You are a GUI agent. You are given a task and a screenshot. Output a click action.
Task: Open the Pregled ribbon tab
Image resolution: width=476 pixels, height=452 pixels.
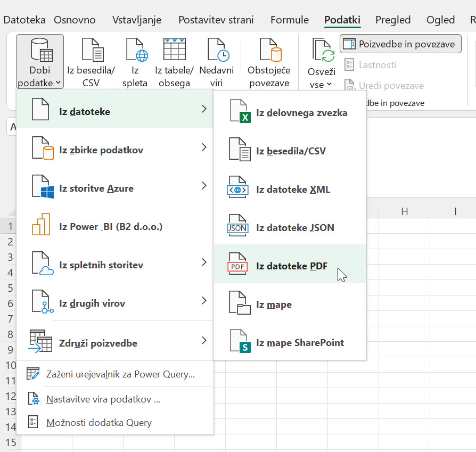(393, 20)
